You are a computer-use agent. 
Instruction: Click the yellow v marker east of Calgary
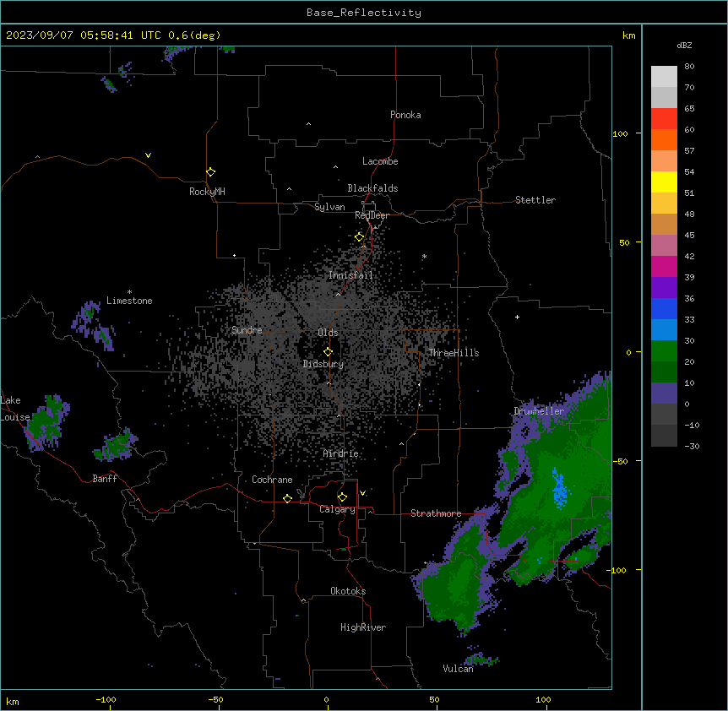click(362, 493)
